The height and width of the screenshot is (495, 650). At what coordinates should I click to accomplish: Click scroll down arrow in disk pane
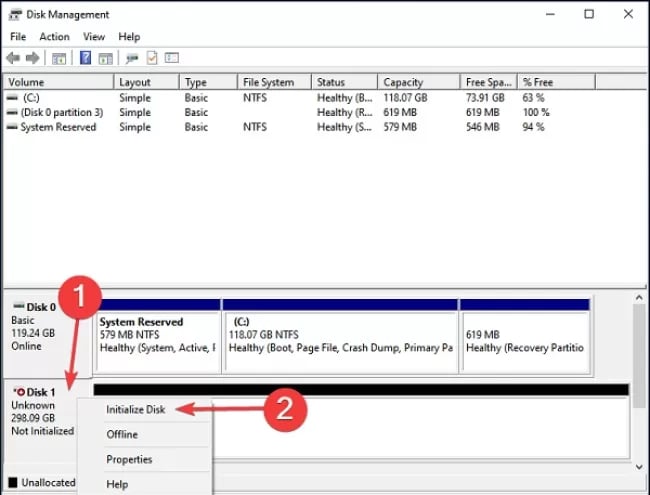(639, 467)
